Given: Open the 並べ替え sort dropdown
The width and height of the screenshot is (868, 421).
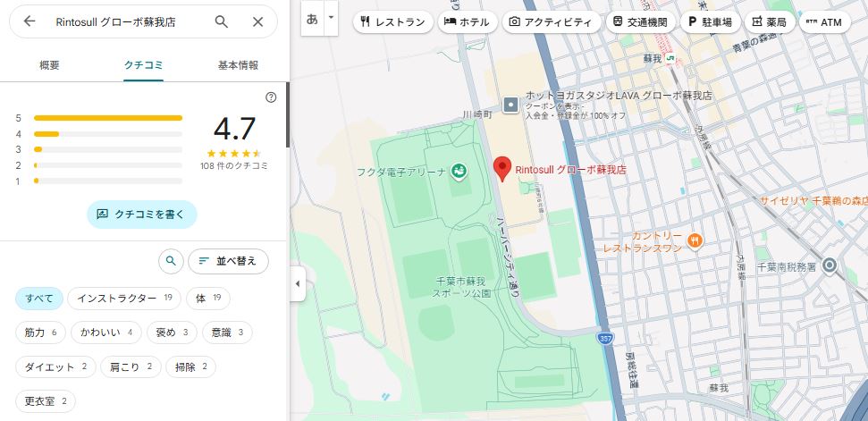Looking at the screenshot, I should click(x=228, y=261).
